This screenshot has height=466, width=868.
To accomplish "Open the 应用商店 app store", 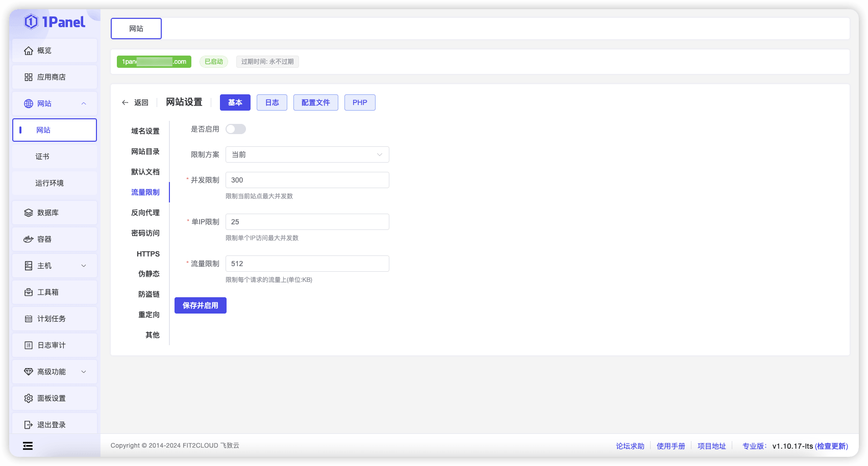I will [x=53, y=77].
